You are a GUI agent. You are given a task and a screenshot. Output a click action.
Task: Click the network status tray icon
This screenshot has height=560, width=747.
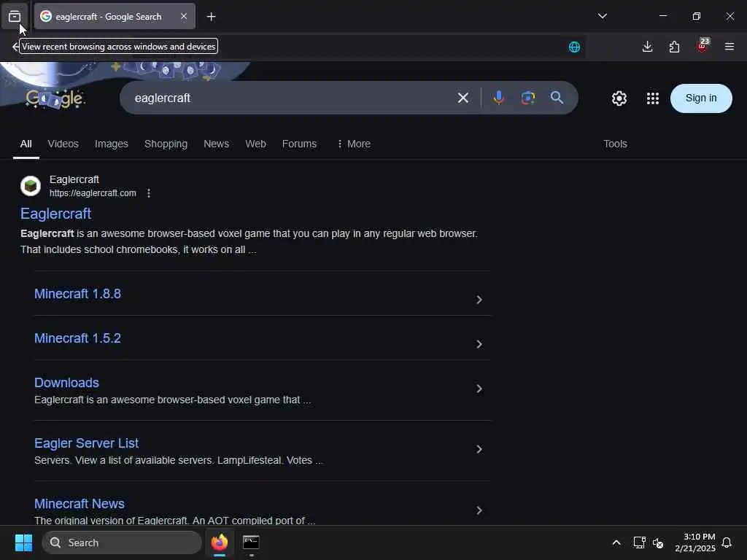pyautogui.click(x=639, y=542)
